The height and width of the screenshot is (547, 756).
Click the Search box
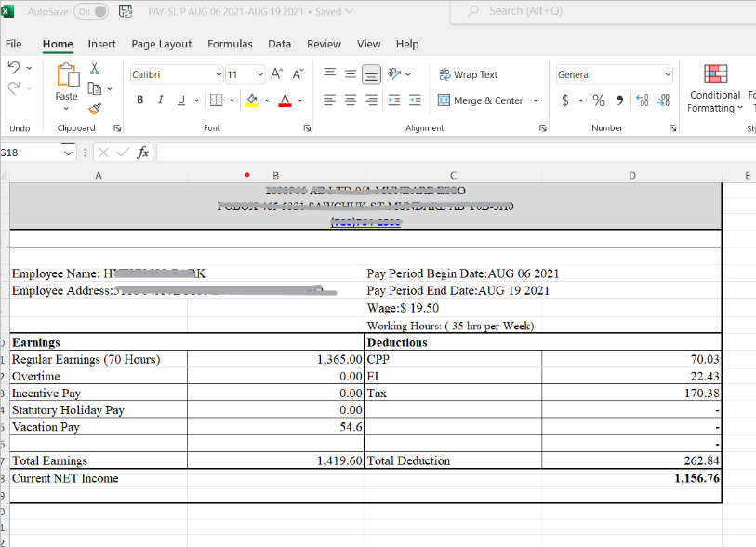point(603,11)
